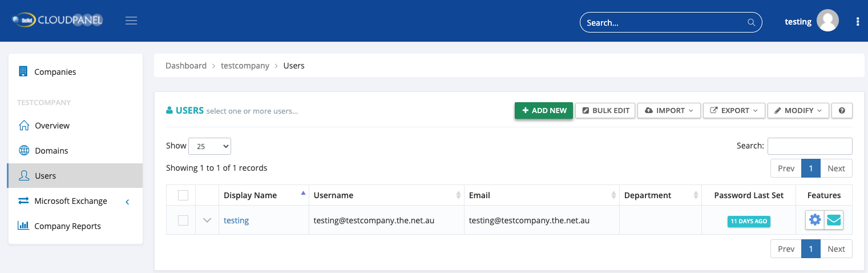The width and height of the screenshot is (868, 273).
Task: Open the Import dropdown
Action: [x=669, y=110]
